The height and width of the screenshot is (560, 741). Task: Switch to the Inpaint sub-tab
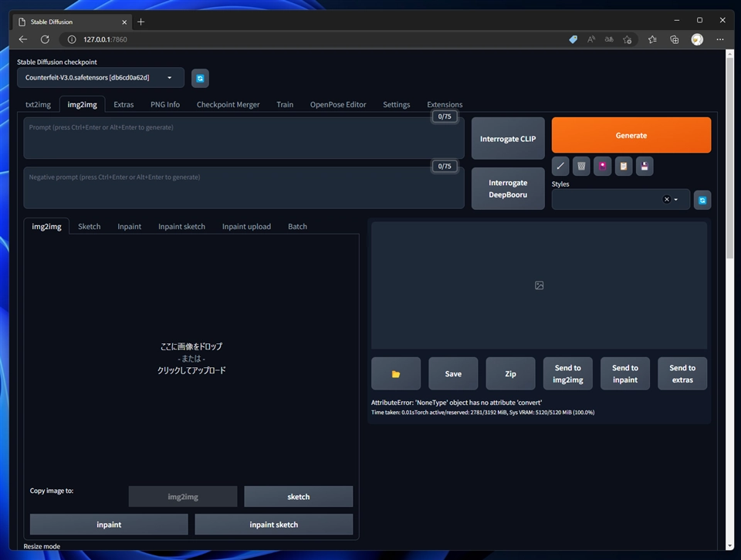point(130,227)
